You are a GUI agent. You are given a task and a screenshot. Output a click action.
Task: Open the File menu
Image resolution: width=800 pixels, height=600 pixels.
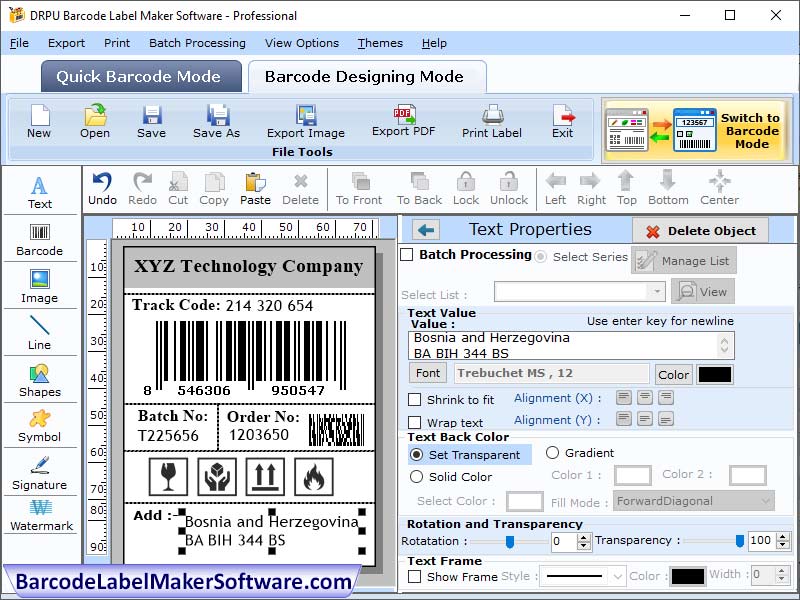point(19,43)
